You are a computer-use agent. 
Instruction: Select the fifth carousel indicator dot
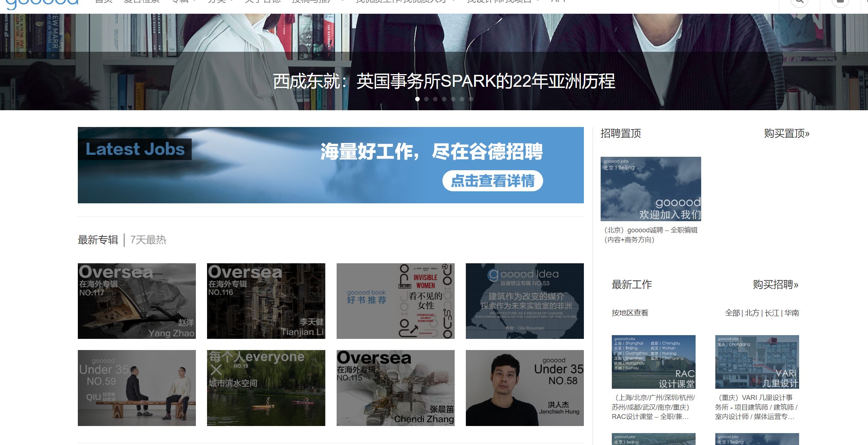tap(453, 99)
